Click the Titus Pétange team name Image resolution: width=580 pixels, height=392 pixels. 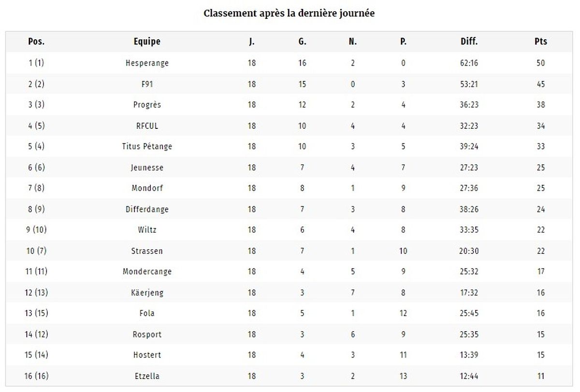pyautogui.click(x=147, y=146)
